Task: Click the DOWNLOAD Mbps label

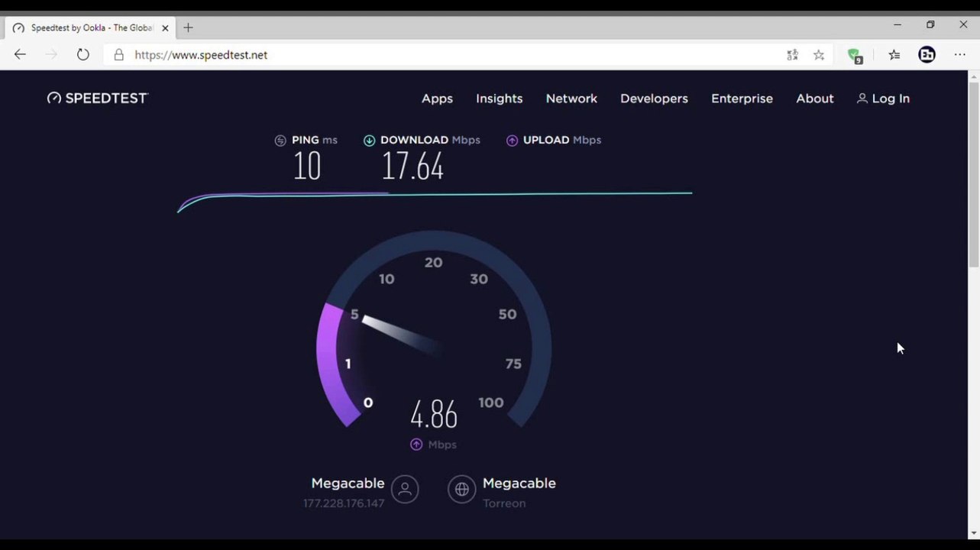Action: tap(430, 141)
